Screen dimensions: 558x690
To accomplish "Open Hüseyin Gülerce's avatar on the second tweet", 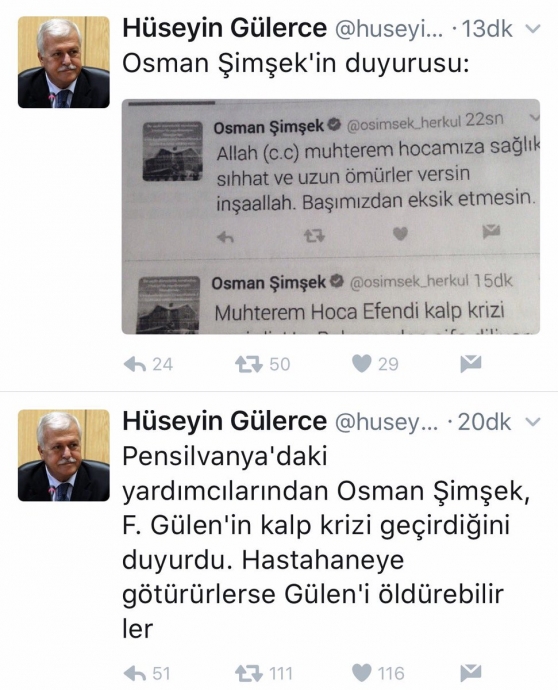I will click(63, 455).
